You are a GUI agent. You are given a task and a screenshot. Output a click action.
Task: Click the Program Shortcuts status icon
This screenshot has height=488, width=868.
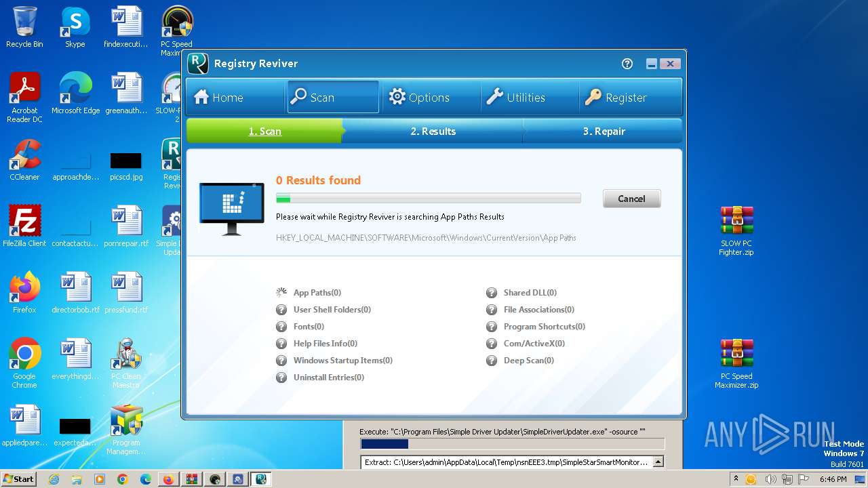click(492, 327)
